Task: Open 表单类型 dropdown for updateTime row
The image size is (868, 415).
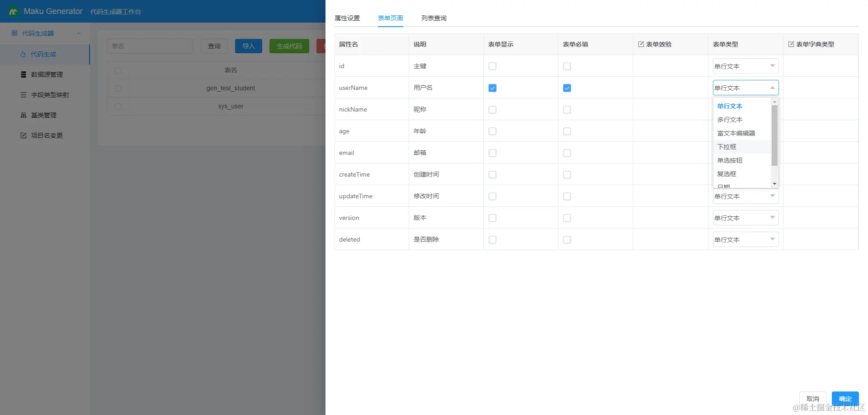Action: [745, 196]
